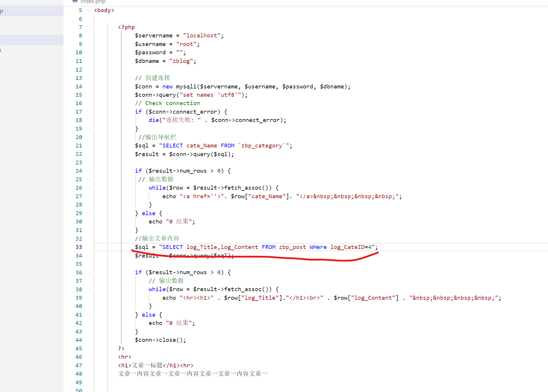Viewport: 548px width, 392px height.
Task: Click the <hr> tag on line 46
Action: [125, 357]
